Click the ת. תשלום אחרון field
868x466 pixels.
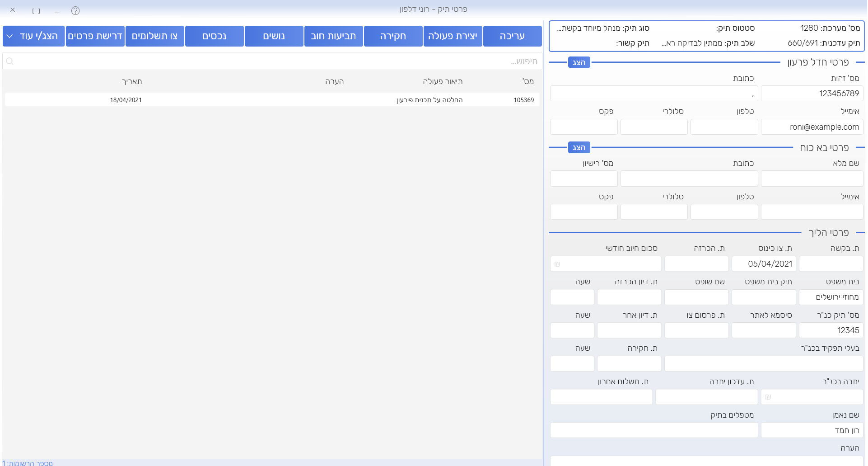601,397
